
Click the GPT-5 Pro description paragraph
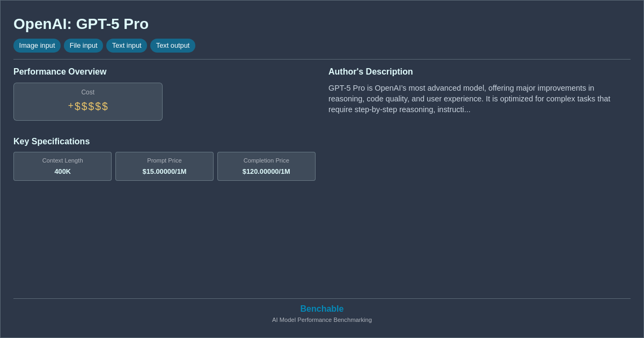pos(469,98)
